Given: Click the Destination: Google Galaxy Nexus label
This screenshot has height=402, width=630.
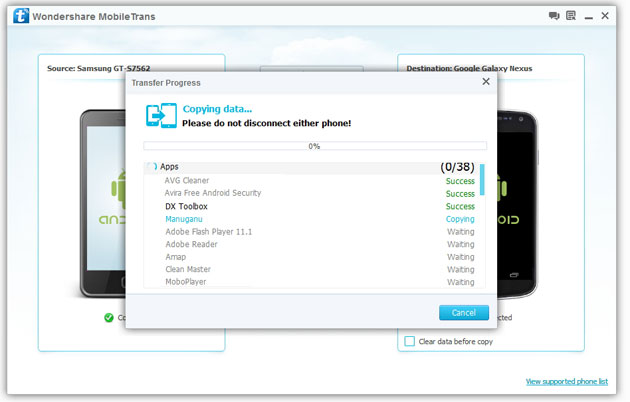Looking at the screenshot, I should [469, 68].
